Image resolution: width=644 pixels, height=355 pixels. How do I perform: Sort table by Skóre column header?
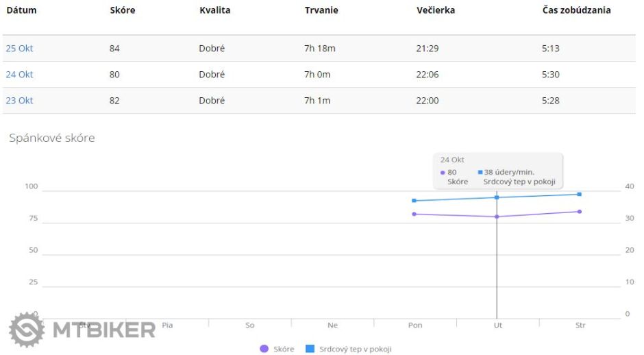pos(122,10)
